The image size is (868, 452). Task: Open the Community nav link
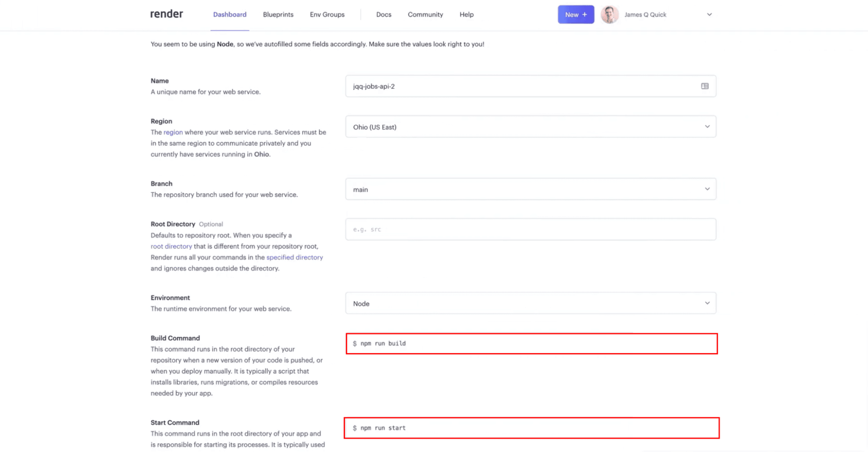point(425,14)
